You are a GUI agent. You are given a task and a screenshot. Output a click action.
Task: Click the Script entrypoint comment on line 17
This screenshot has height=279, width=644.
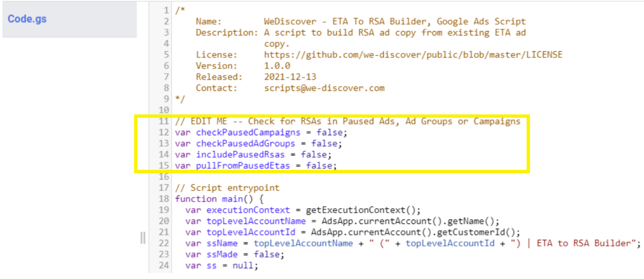point(227,188)
